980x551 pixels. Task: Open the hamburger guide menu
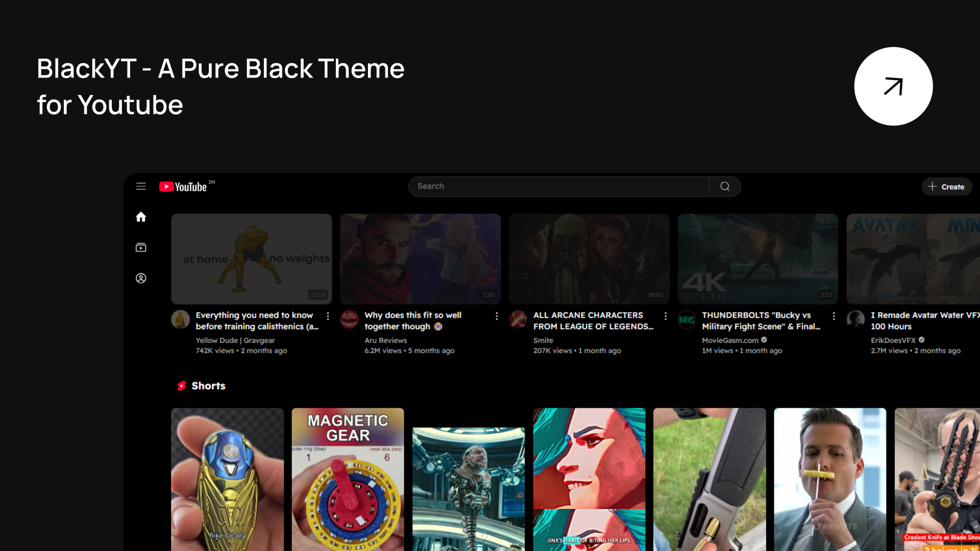[x=141, y=187]
